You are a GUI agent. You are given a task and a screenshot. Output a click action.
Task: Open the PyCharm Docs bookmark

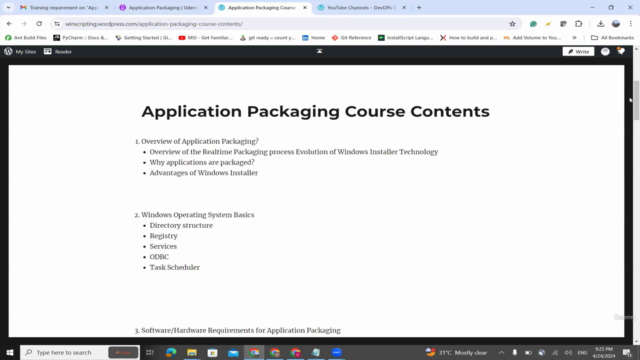tap(81, 38)
